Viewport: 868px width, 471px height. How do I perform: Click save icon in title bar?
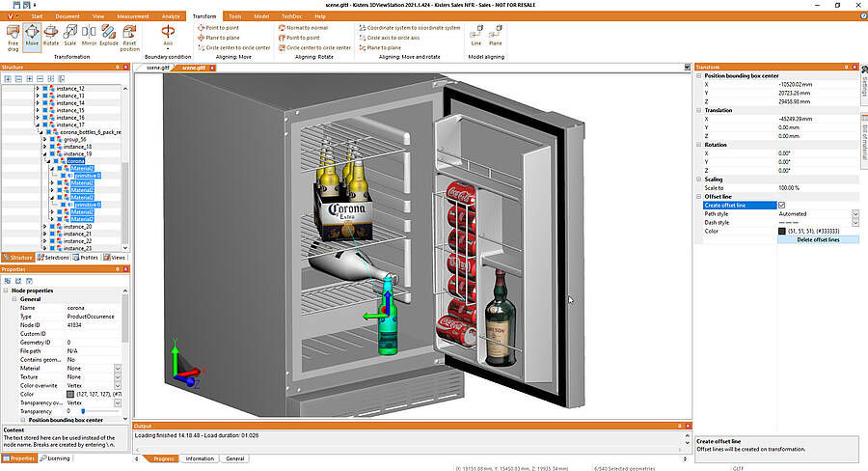click(x=16, y=5)
